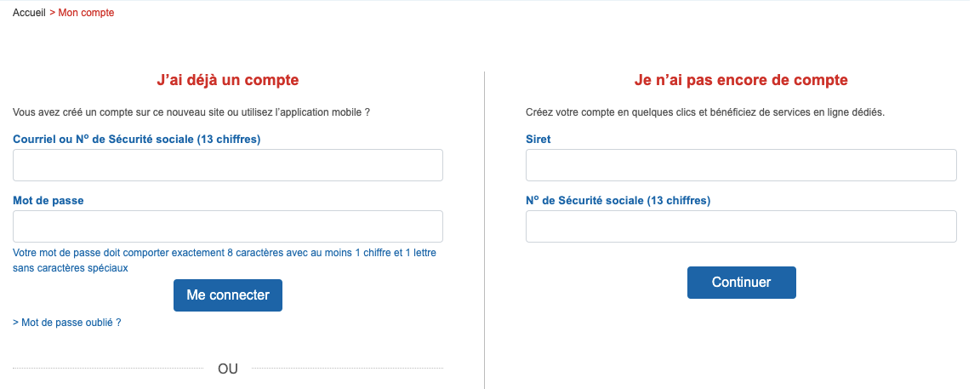
Task: Open the Mot de passe oublié link
Action: pos(67,323)
